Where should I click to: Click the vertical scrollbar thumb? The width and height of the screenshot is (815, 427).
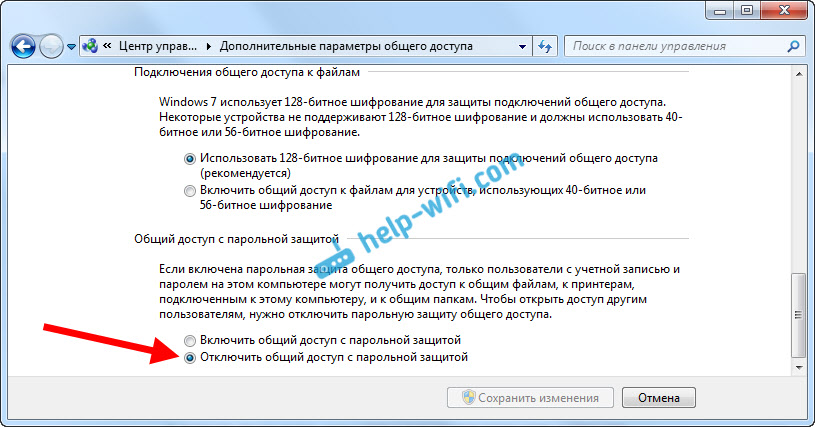pos(797,315)
